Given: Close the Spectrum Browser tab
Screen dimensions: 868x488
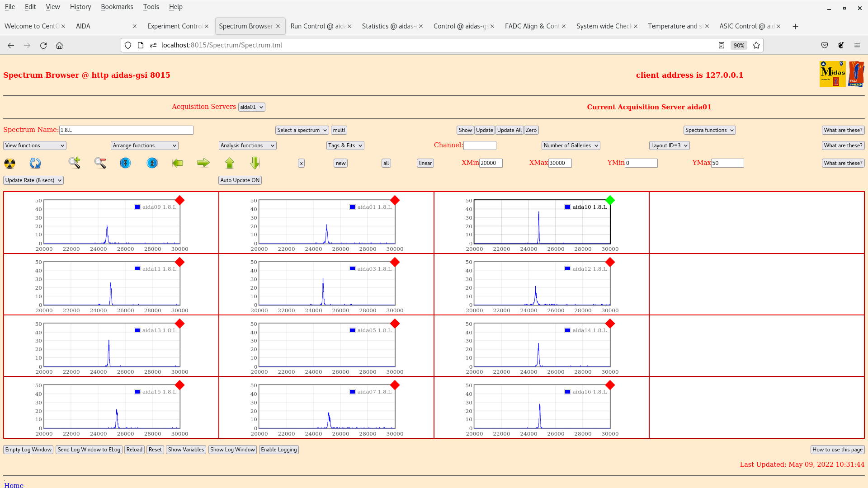Looking at the screenshot, I should click(x=278, y=26).
